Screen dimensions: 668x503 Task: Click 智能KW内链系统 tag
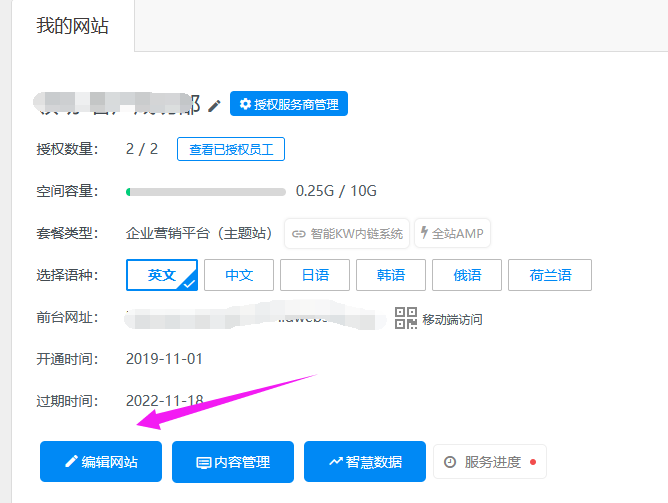[x=347, y=233]
